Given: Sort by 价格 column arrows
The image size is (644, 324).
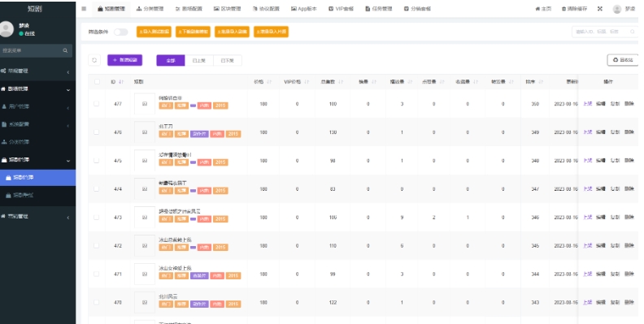Looking at the screenshot, I should (x=269, y=82).
